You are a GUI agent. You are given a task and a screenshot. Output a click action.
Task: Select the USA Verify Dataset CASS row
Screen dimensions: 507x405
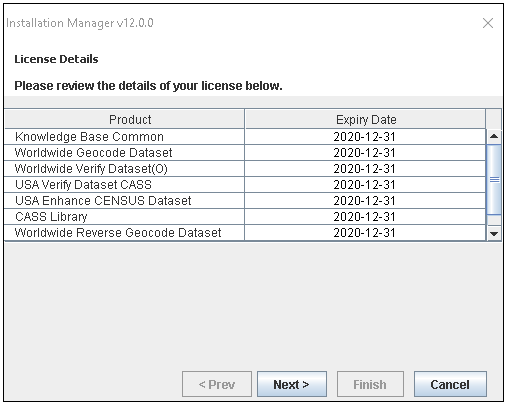245,185
